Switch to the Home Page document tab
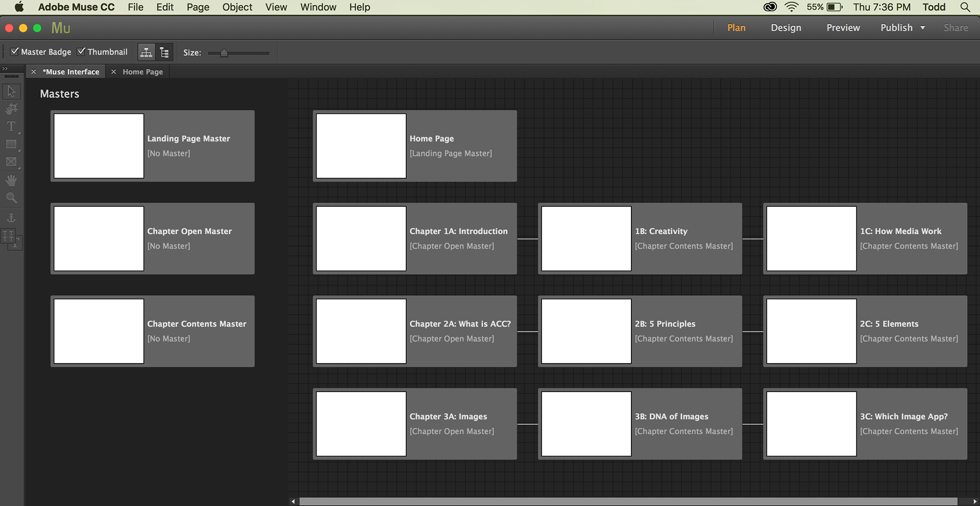This screenshot has width=980, height=506. [x=143, y=72]
